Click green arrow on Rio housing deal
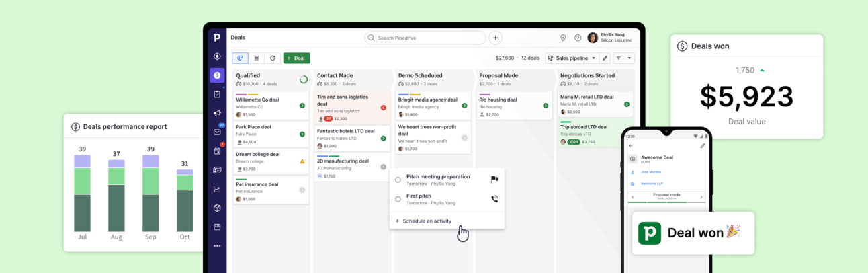Screen dimensions: 868x273 coord(546,106)
